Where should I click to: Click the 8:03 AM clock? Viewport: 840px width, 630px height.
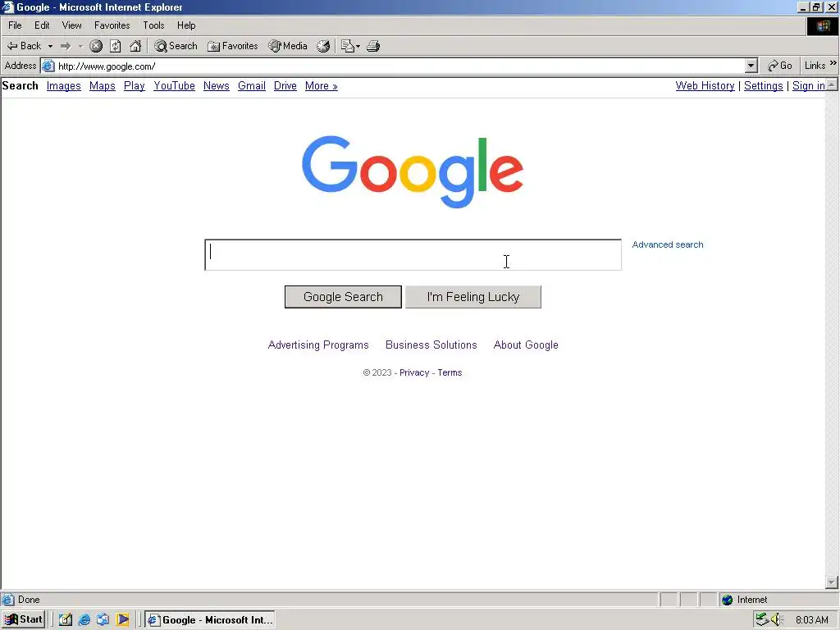812,620
